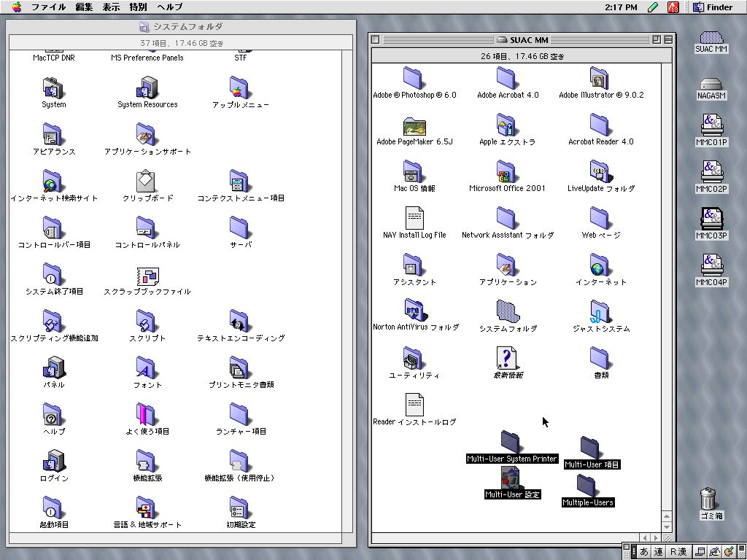The height and width of the screenshot is (560, 747).
Task: Select the アピアランス folder icon
Action: pyautogui.click(x=53, y=135)
